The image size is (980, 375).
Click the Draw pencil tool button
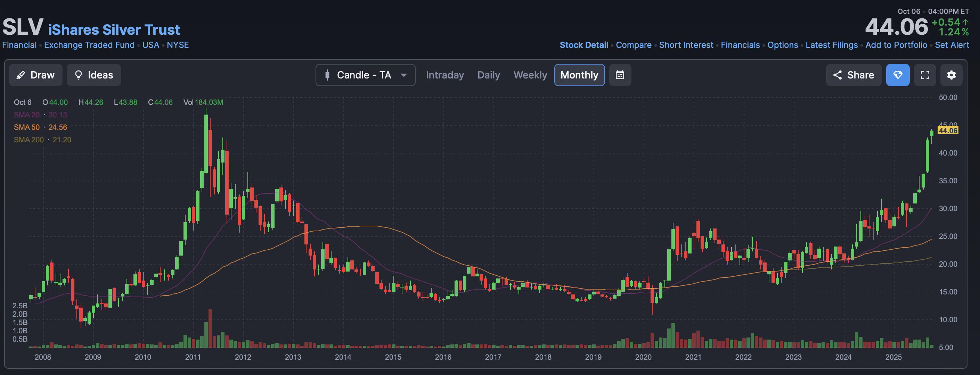(x=35, y=75)
